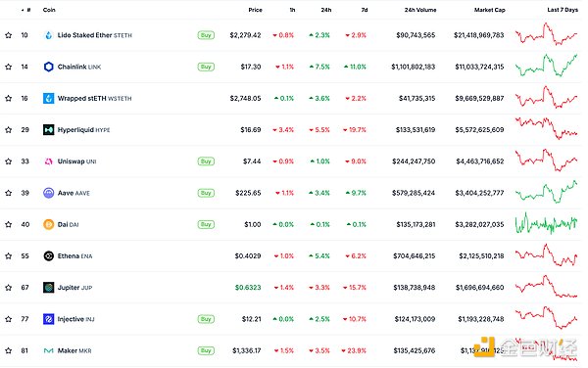Click the Buy button for Aave
The height and width of the screenshot is (368, 588).
pos(206,193)
